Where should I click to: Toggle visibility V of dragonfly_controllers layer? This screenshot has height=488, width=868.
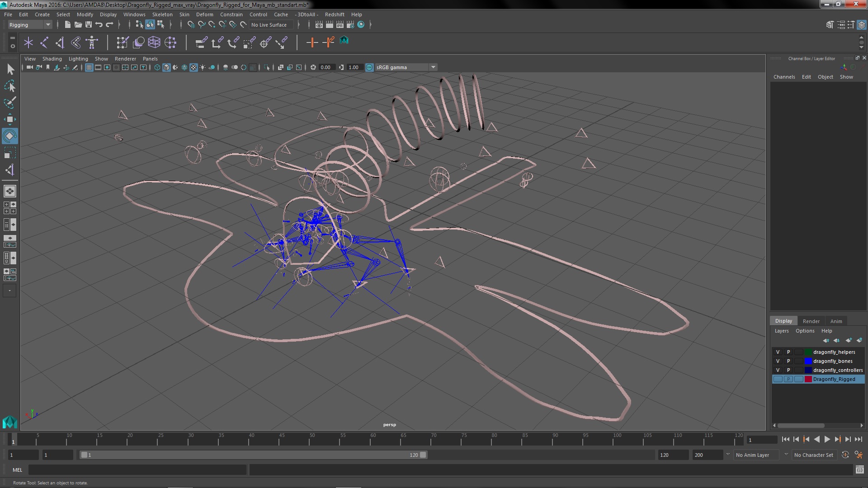(778, 370)
